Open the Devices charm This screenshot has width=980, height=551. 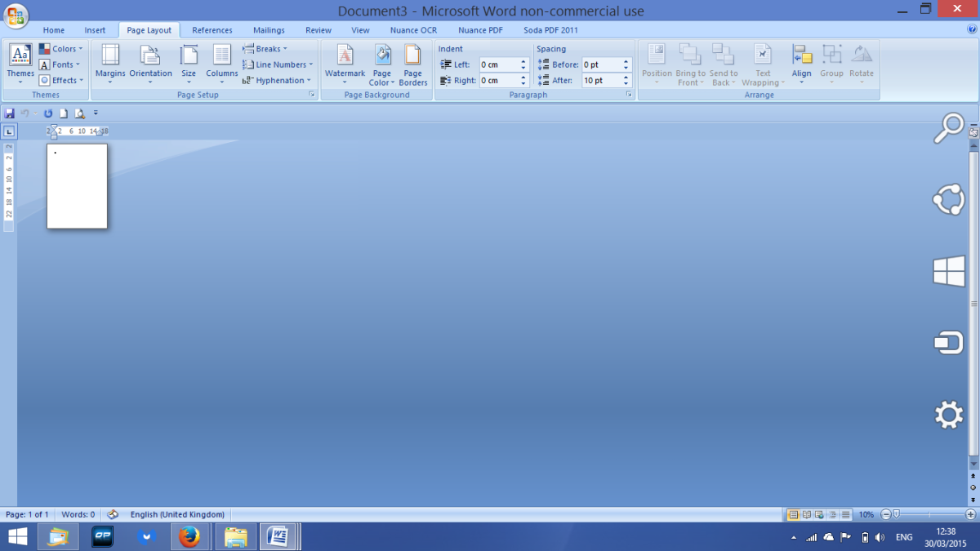click(x=949, y=343)
